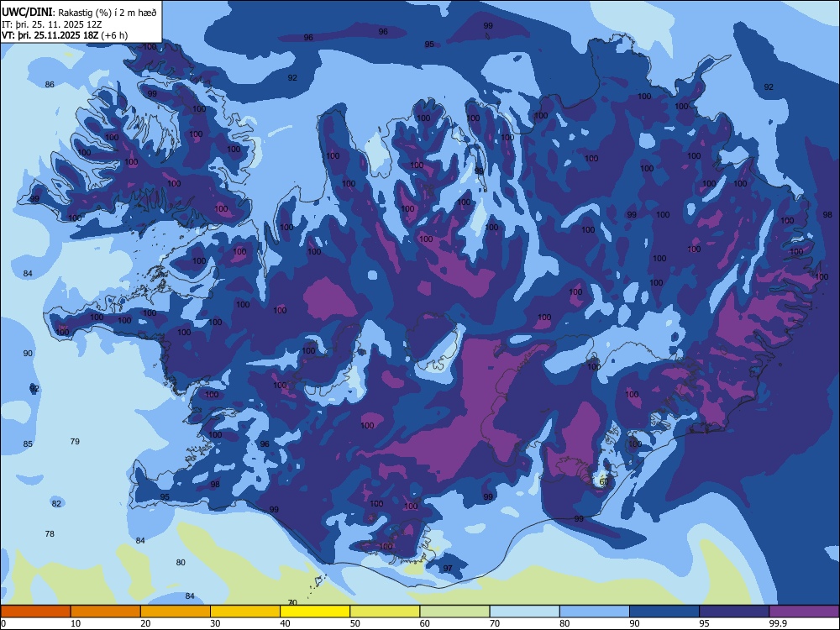Click the purple legend swatch above 99.9
The image size is (840, 630).
(804, 612)
